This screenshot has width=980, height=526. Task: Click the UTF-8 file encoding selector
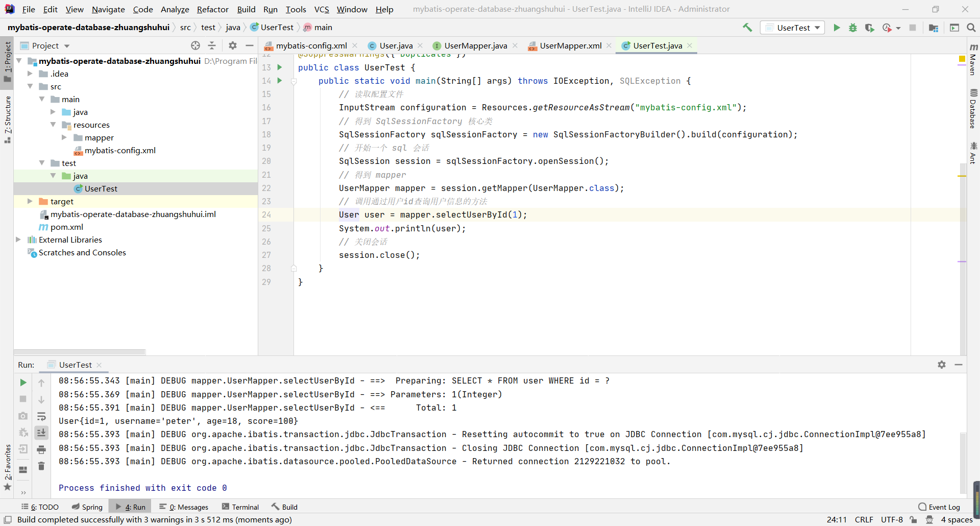892,519
